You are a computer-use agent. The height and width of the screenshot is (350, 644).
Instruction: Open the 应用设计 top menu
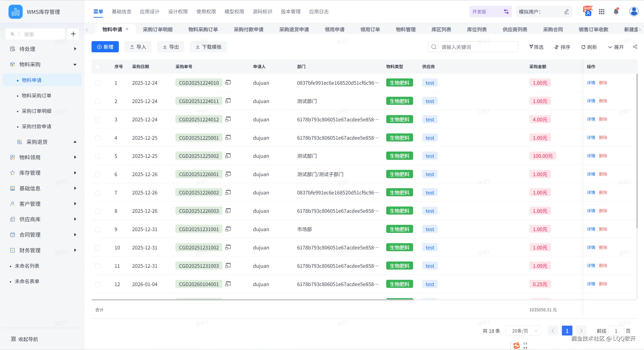[x=149, y=11]
